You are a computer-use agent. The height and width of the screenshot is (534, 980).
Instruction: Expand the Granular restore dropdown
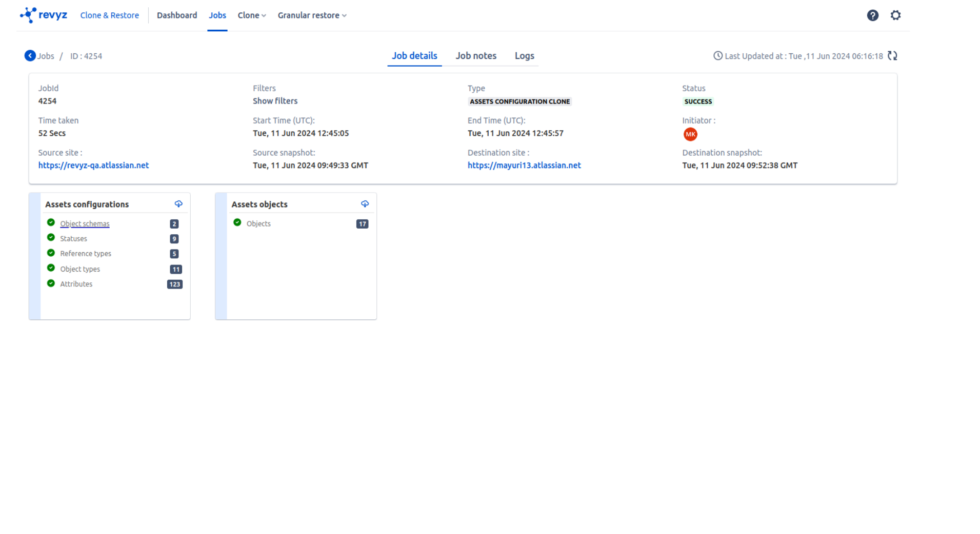(312, 15)
